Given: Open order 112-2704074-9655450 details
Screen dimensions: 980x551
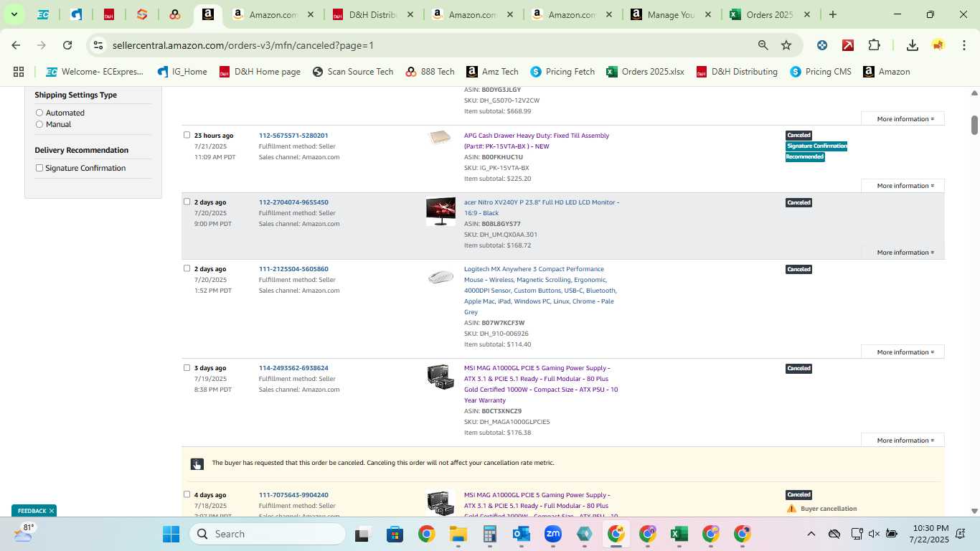Looking at the screenshot, I should point(293,202).
